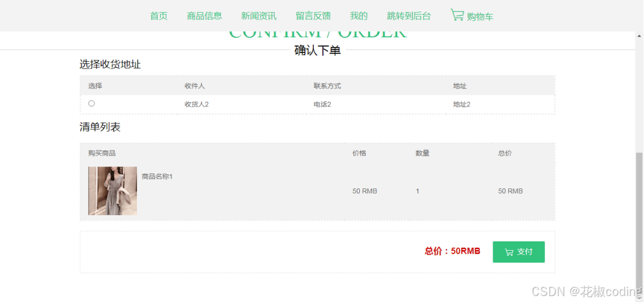This screenshot has height=303, width=644.
Task: Click 跳转到后台 link
Action: [x=409, y=16]
